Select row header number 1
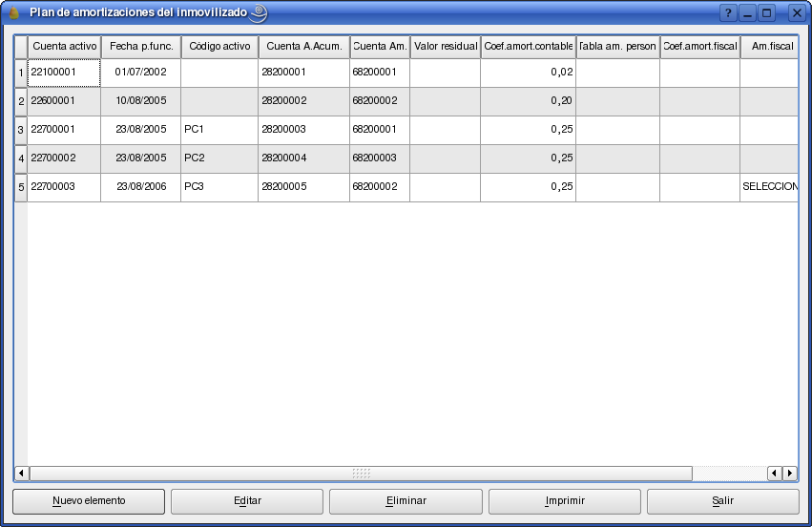The height and width of the screenshot is (527, 812). [x=21, y=73]
